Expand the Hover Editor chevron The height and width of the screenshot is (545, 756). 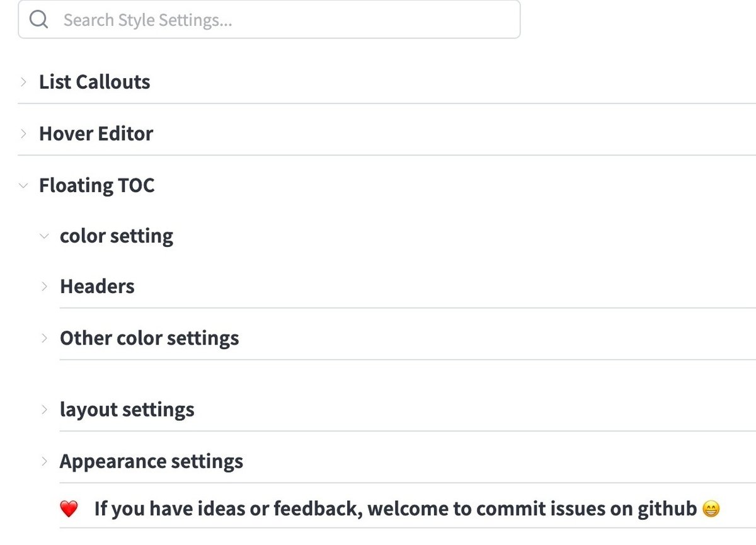coord(23,134)
